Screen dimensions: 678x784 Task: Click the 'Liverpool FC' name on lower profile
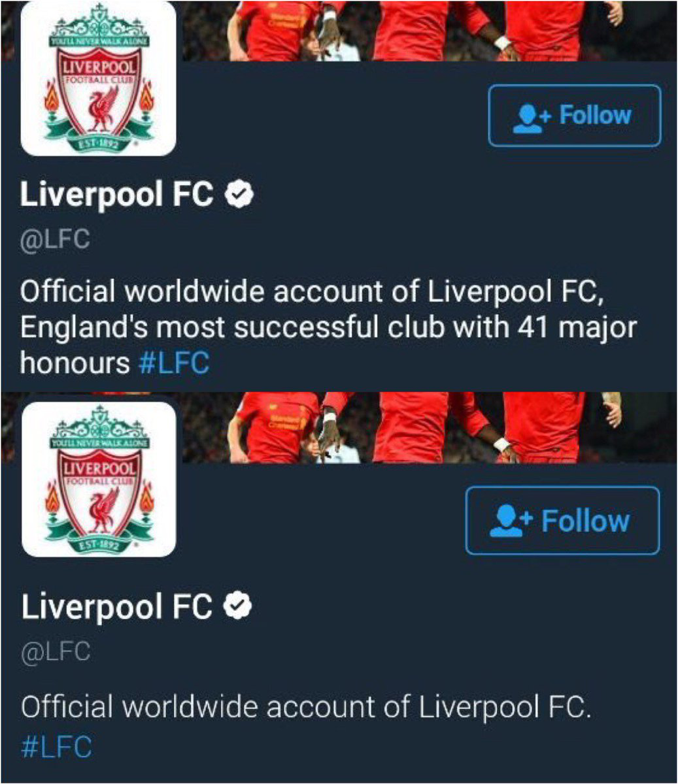[117, 606]
